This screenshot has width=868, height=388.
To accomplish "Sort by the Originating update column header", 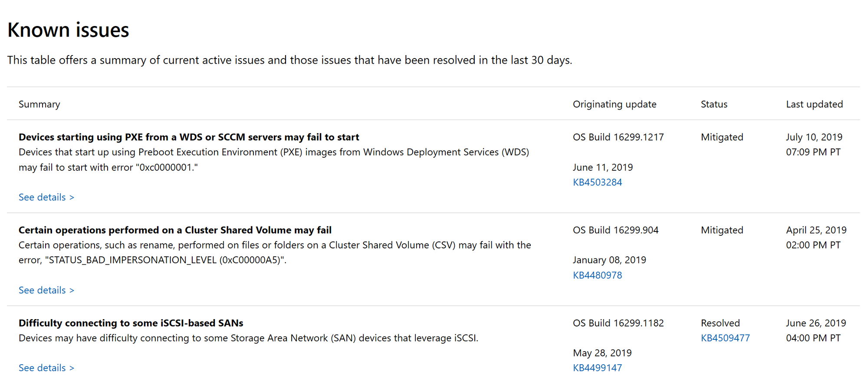I will coord(615,104).
